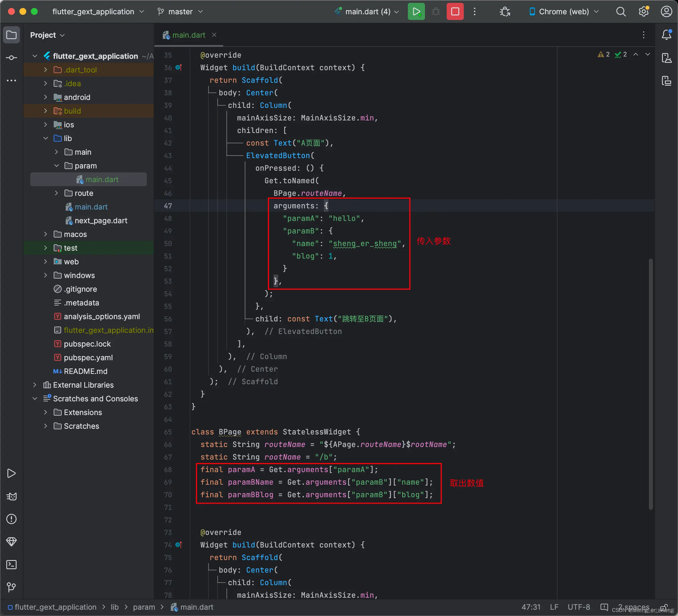Click the green Run button
Viewport: 678px width, 616px height.
click(x=416, y=12)
